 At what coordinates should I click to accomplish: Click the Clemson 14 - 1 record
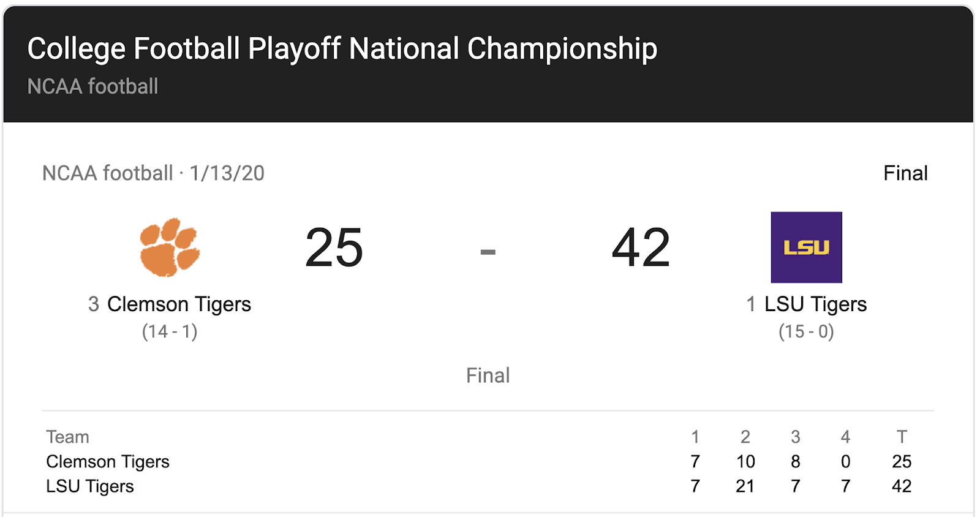click(x=170, y=331)
